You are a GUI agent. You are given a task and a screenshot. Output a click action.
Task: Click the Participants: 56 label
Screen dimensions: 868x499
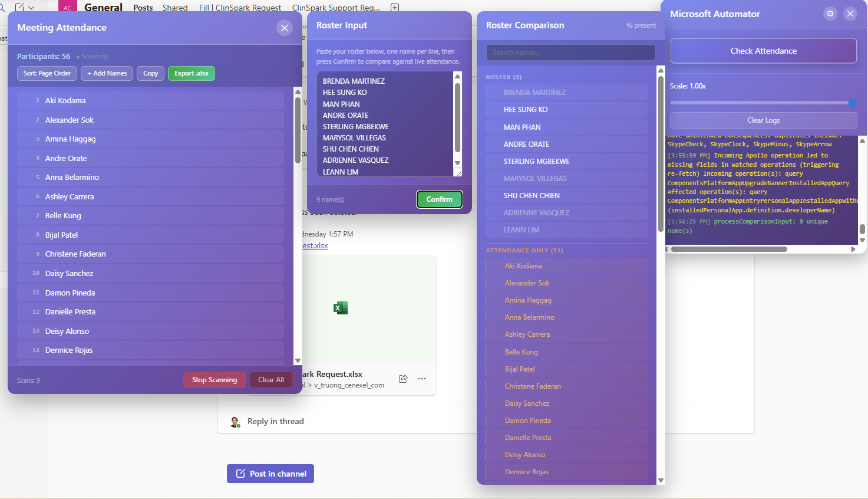pyautogui.click(x=44, y=56)
